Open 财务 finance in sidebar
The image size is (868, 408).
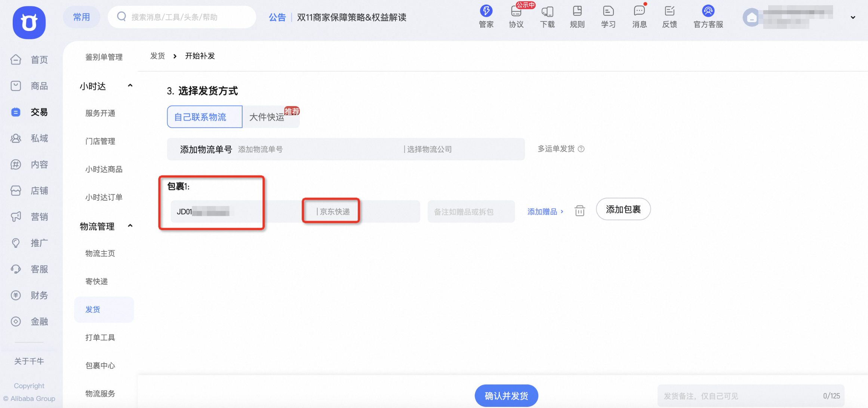[x=29, y=295]
